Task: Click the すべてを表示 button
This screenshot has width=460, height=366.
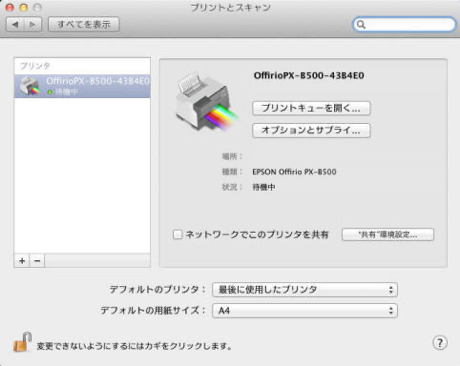Action: (x=84, y=24)
